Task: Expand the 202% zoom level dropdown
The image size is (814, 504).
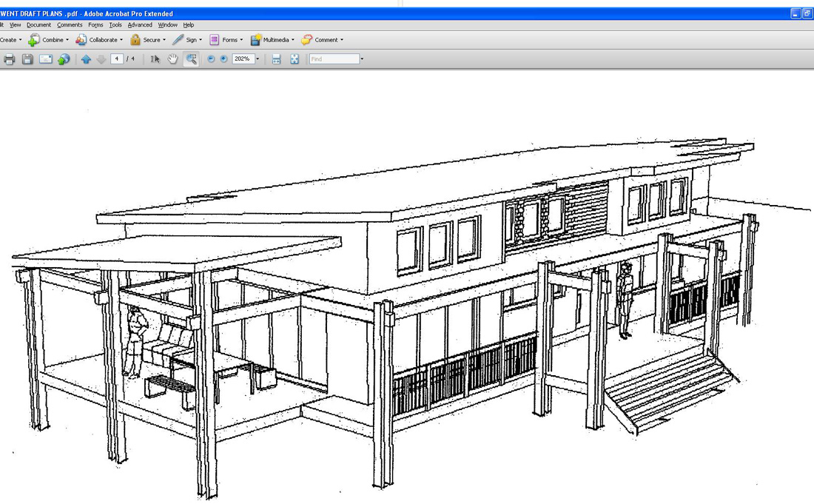Action: click(258, 59)
